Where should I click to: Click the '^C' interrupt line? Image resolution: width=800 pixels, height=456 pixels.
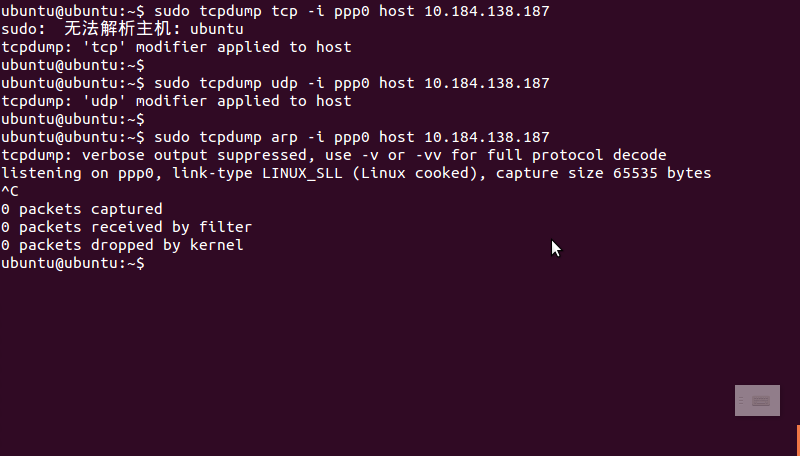[x=10, y=191]
